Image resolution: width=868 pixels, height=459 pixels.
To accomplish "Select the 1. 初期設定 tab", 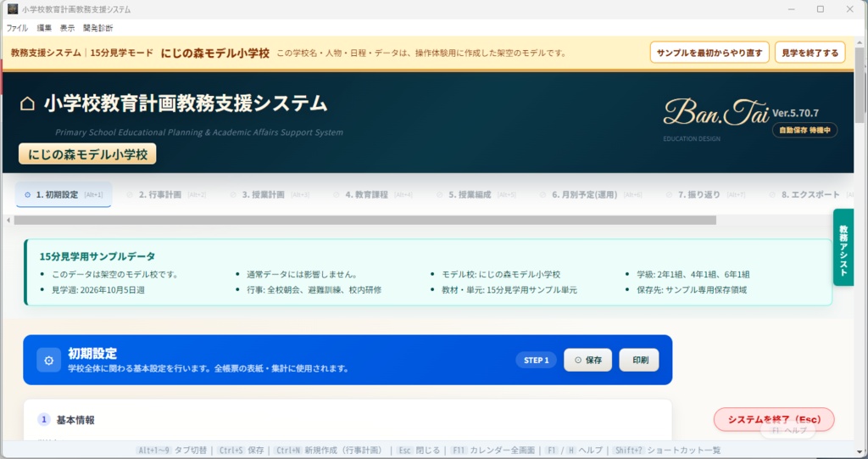I will 64,194.
